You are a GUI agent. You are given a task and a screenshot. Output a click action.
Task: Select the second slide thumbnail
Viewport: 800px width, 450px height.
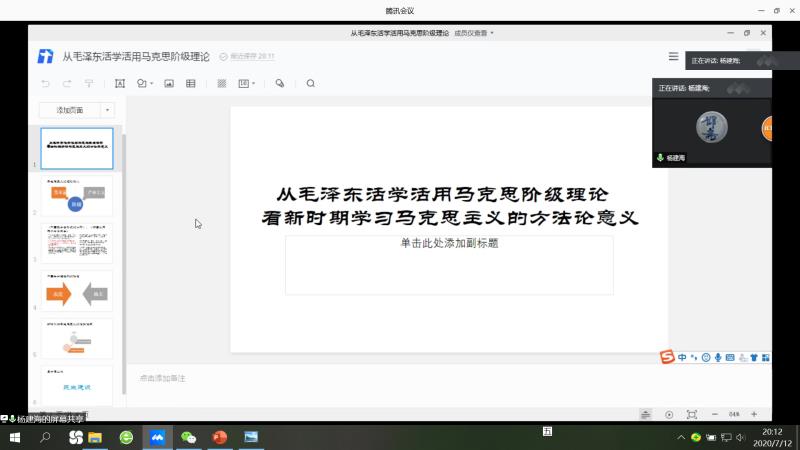tap(77, 196)
